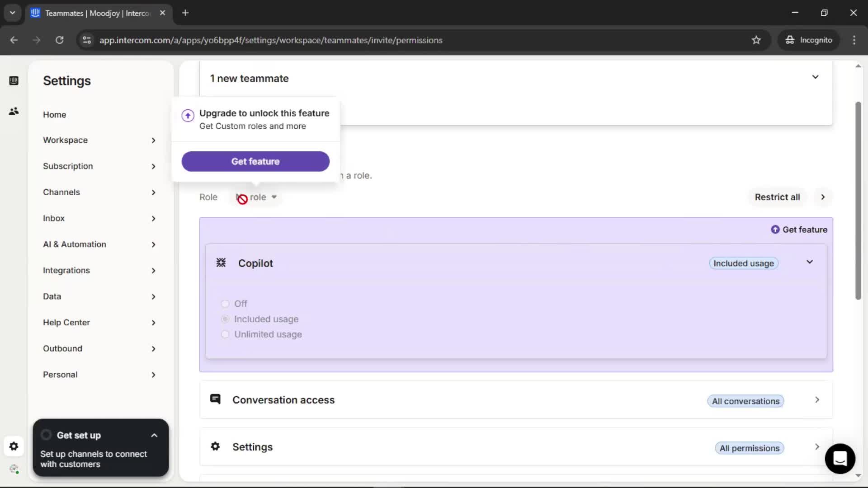The height and width of the screenshot is (488, 868).
Task: Open the role dropdown
Action: tap(256, 197)
